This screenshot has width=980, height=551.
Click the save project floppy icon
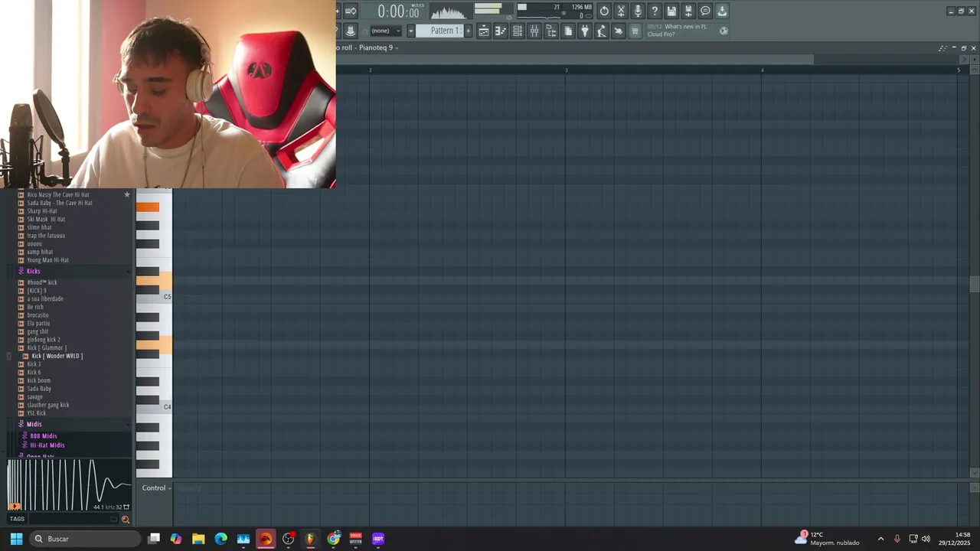click(x=671, y=11)
